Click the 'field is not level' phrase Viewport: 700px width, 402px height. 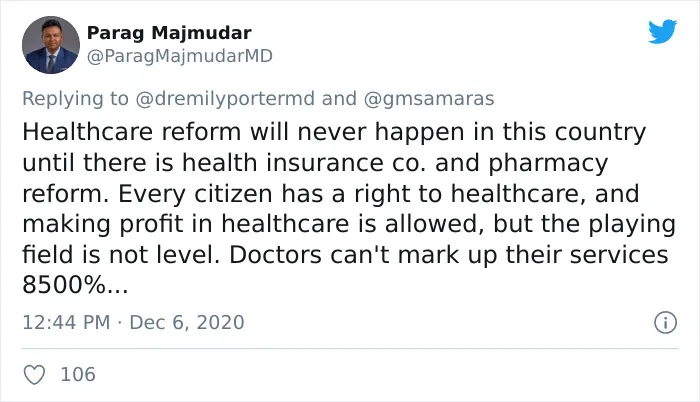pos(121,255)
